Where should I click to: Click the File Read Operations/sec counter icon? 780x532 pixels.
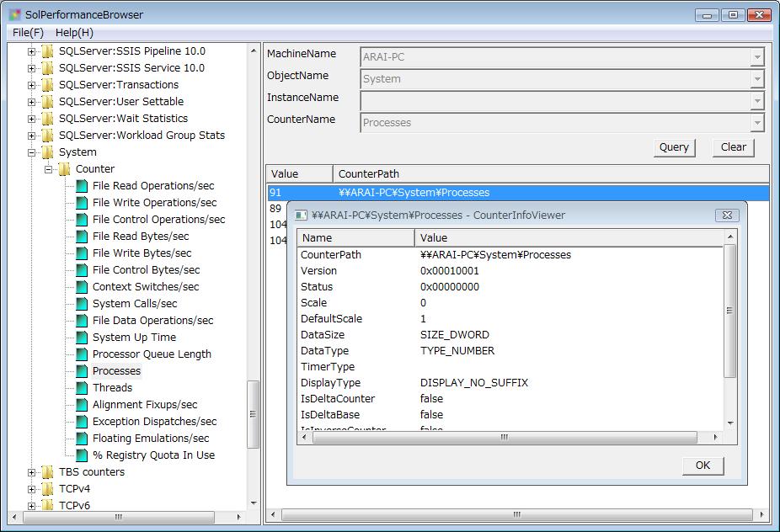82,186
